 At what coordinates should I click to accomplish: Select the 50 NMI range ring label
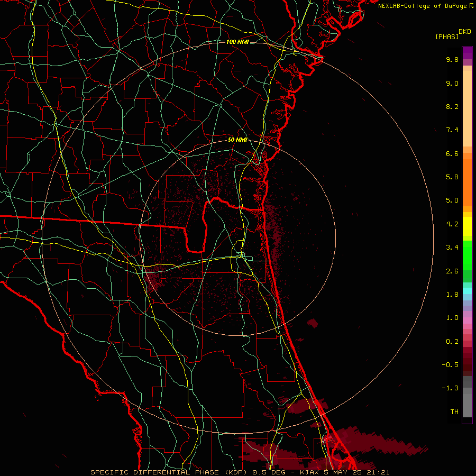[x=237, y=140]
